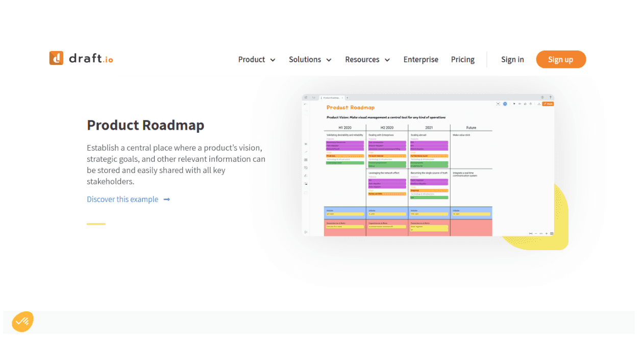Select the thumbs-up reaction icon

[x=526, y=104]
